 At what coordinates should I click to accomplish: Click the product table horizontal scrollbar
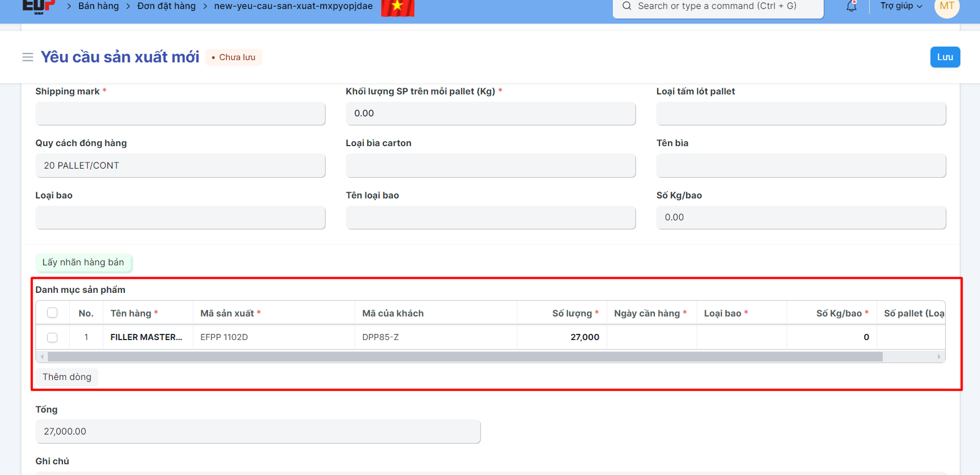464,357
